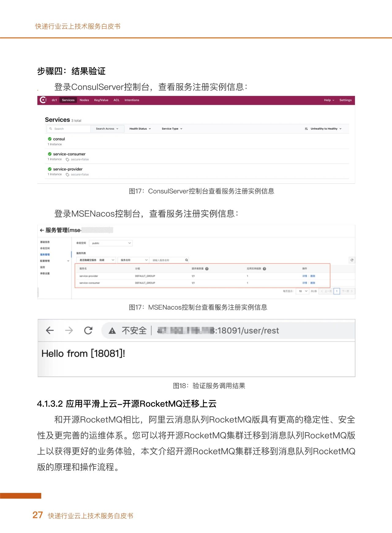Click the Consul service search field
This screenshot has height=533, width=392.
click(69, 129)
